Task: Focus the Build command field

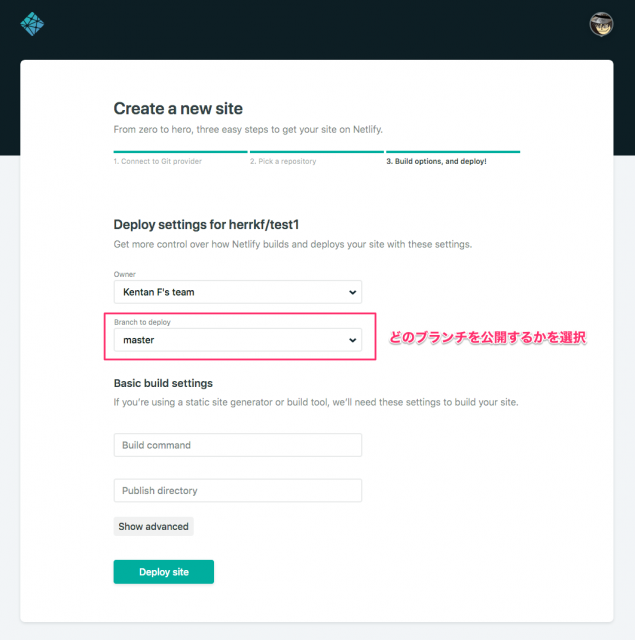Action: pyautogui.click(x=238, y=445)
